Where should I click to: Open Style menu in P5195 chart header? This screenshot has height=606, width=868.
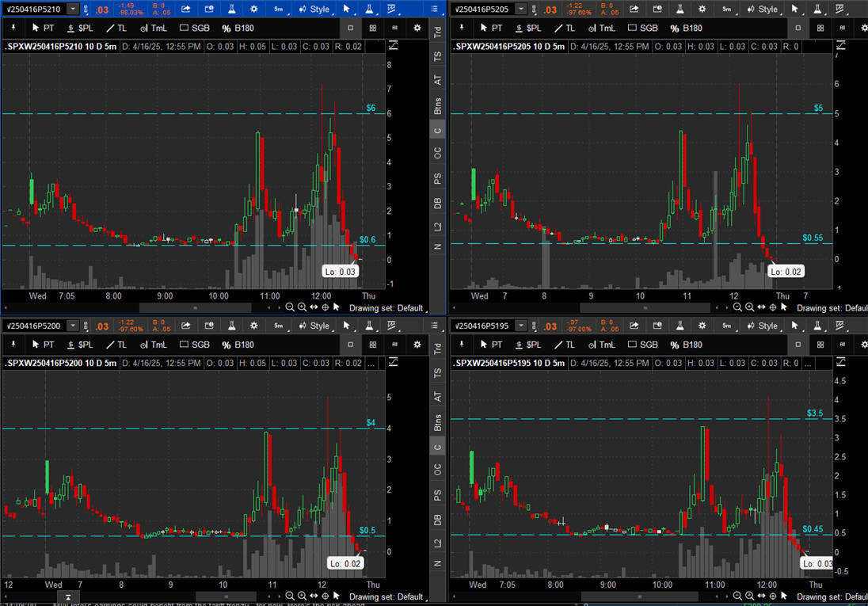(764, 326)
